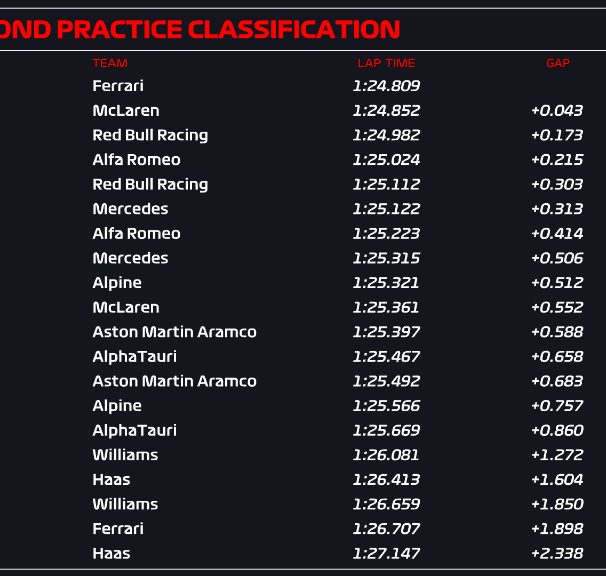Viewport: 606px width, 576px height.
Task: Click McLaren with lap 1:24.852
Action: tap(126, 111)
